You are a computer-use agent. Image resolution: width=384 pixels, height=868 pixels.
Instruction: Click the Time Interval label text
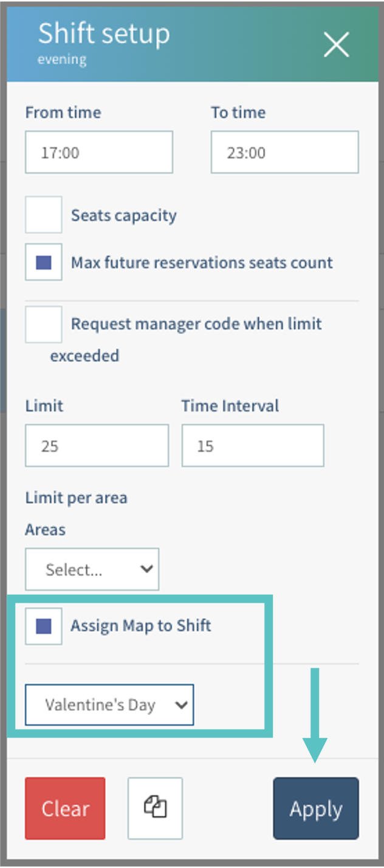pyautogui.click(x=230, y=406)
